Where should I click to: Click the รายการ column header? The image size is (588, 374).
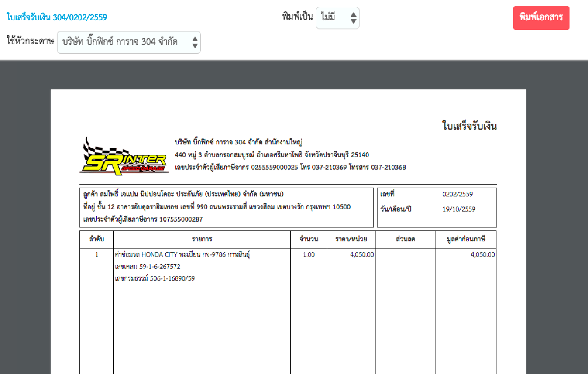pos(202,239)
